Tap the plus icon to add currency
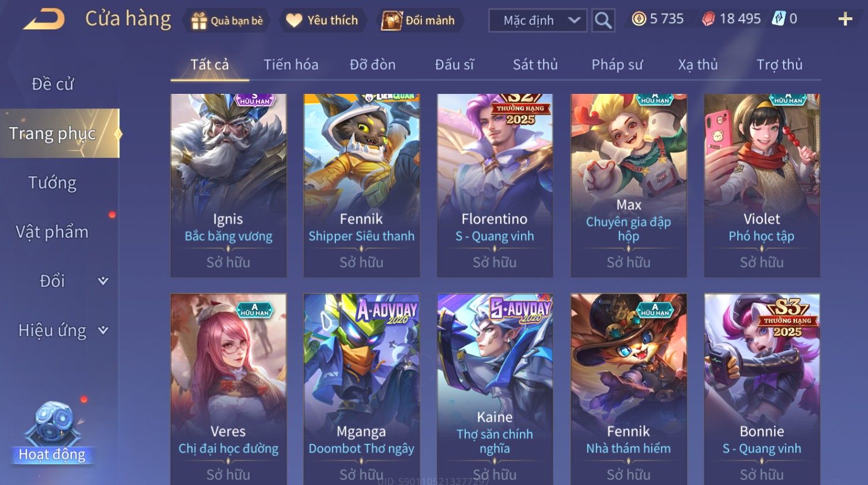The image size is (868, 485). [x=845, y=19]
